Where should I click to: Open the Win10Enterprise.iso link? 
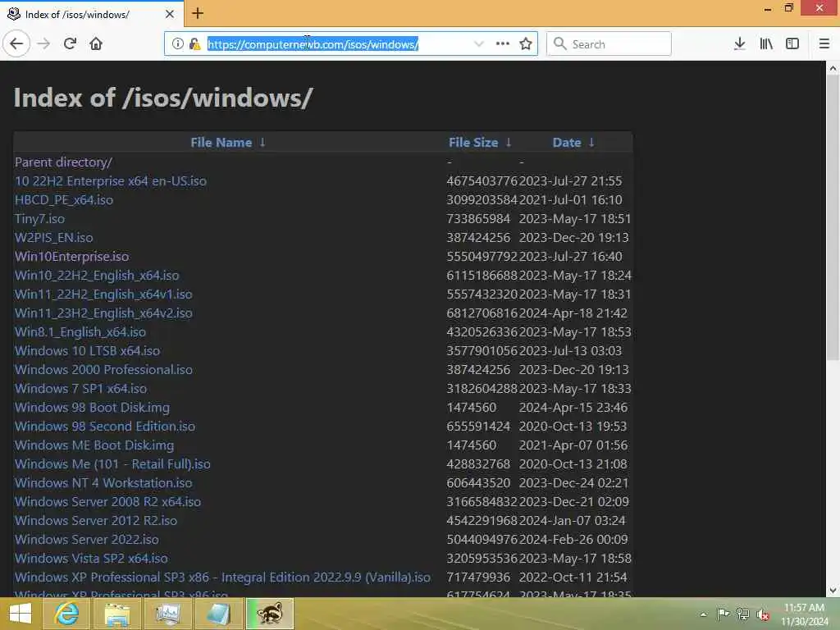tap(72, 257)
